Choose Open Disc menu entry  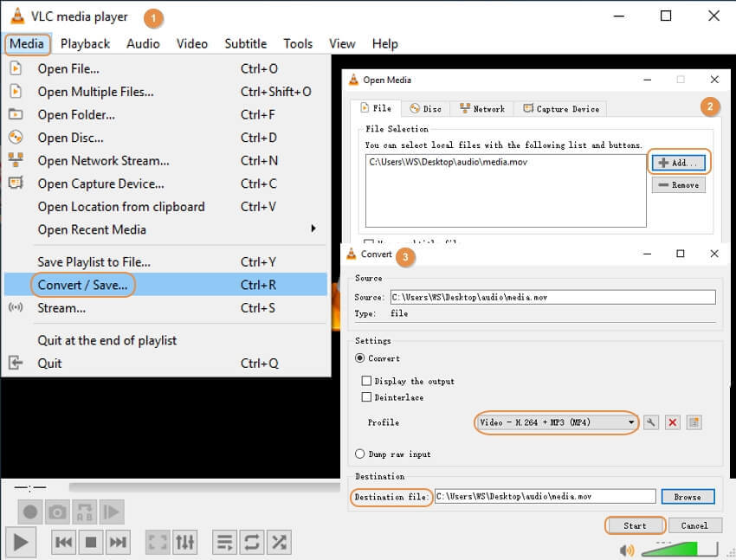tap(165, 138)
